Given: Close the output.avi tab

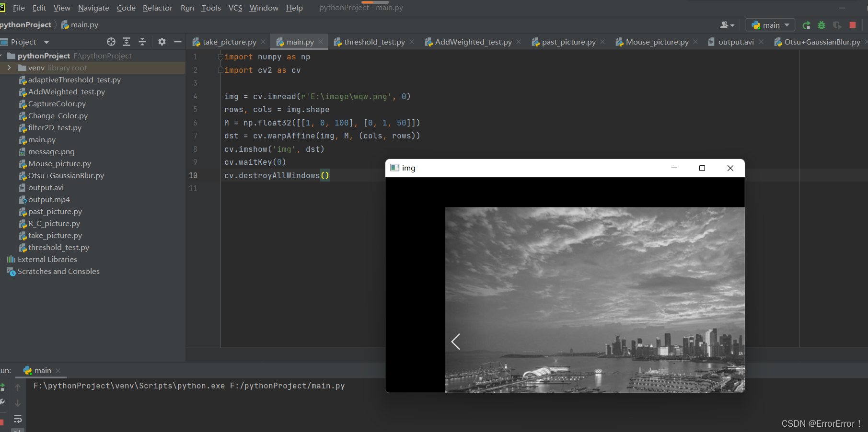Looking at the screenshot, I should 761,42.
